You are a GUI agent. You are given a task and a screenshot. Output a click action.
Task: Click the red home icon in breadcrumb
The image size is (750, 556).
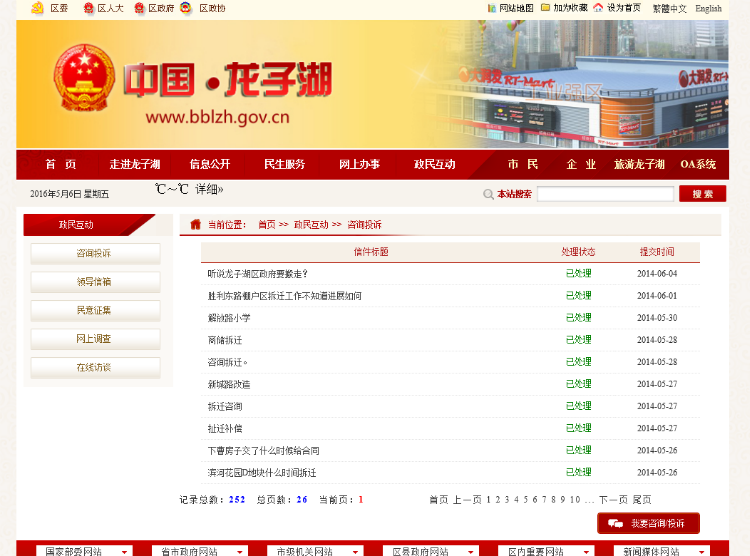click(x=195, y=224)
